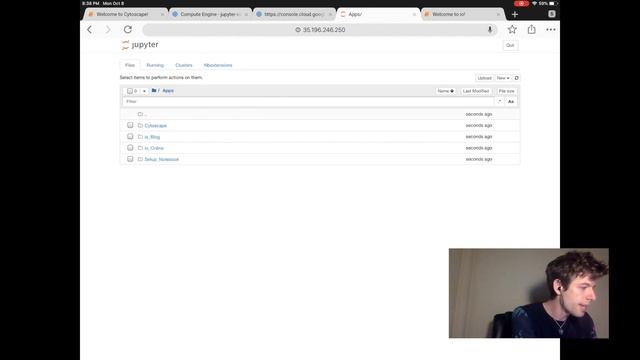Sort the list by Last Modified
This screenshot has height=360, width=640.
(x=476, y=91)
